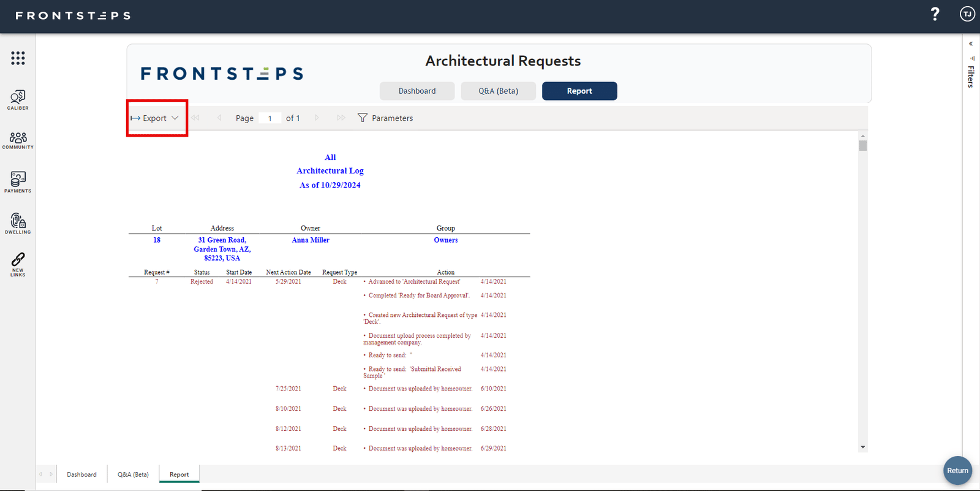Click the report scrollbar down arrow
Screen dimensions: 980x491
coord(863,447)
